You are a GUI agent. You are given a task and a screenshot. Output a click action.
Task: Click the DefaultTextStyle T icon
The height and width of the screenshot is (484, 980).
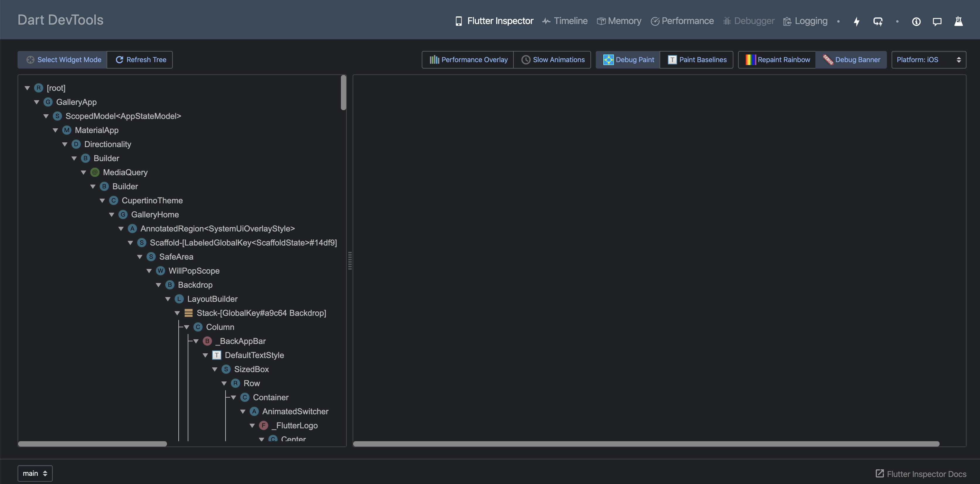pyautogui.click(x=216, y=355)
